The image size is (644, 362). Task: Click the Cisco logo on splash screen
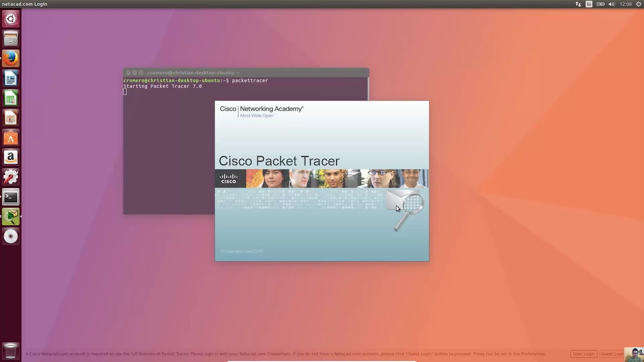click(x=229, y=178)
